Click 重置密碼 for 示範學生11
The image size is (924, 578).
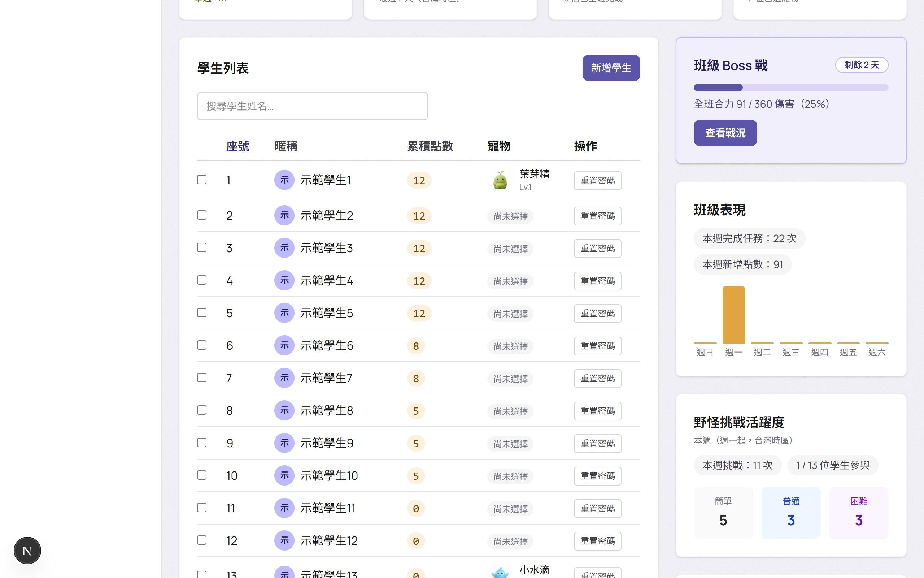point(597,508)
